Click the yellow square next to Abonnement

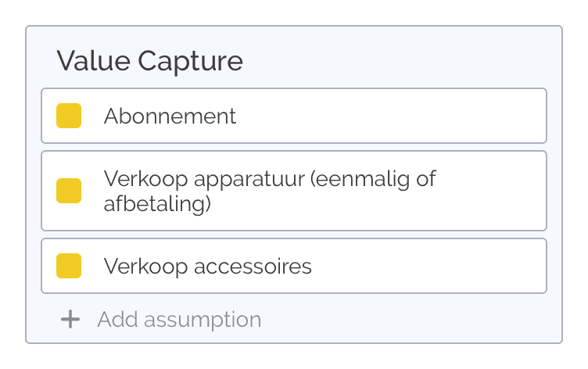(69, 116)
